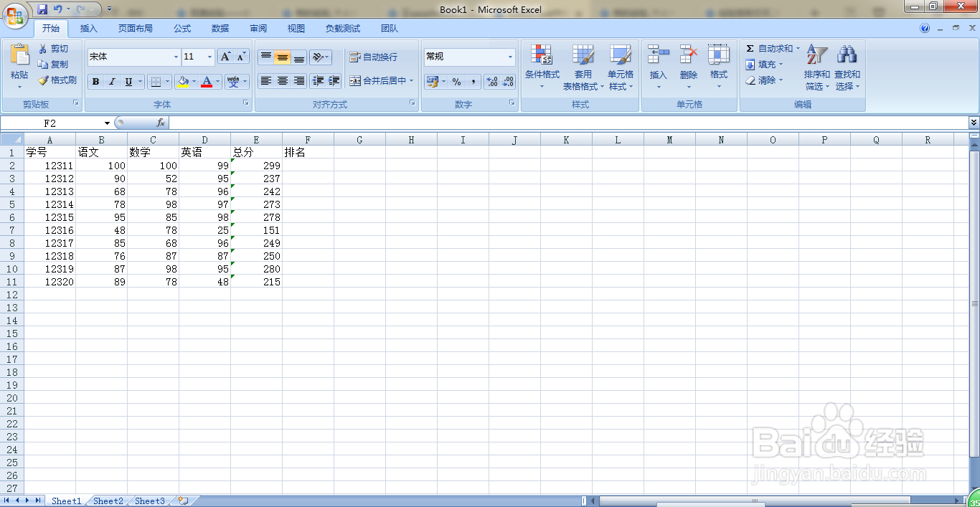Apply the yellow fill color bucket

183,82
